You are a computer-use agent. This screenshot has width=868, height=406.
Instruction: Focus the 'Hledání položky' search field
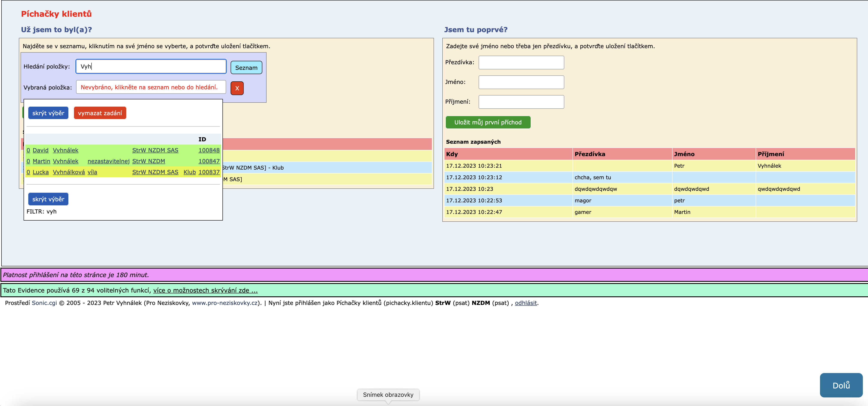(x=151, y=66)
